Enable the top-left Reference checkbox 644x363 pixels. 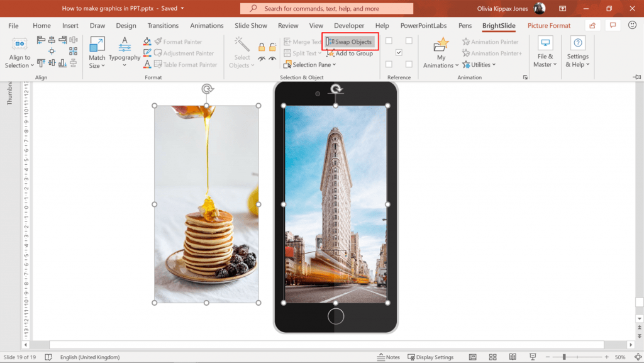[389, 40]
